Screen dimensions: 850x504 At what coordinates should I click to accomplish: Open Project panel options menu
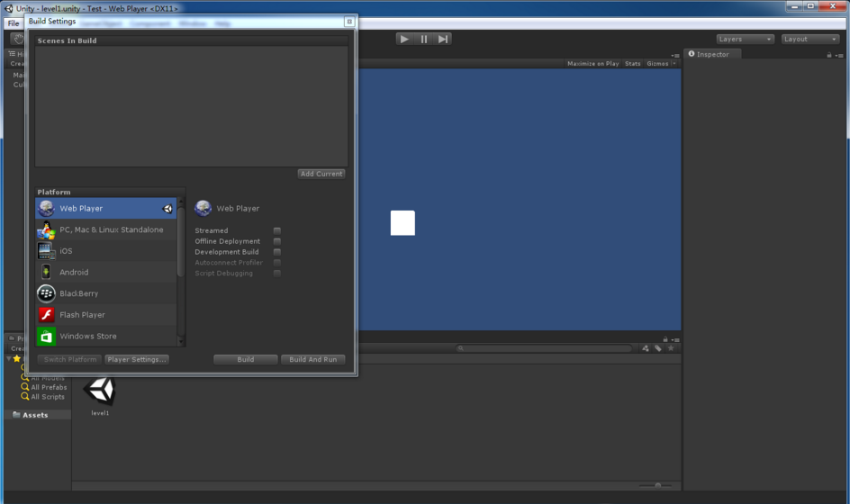click(x=675, y=340)
